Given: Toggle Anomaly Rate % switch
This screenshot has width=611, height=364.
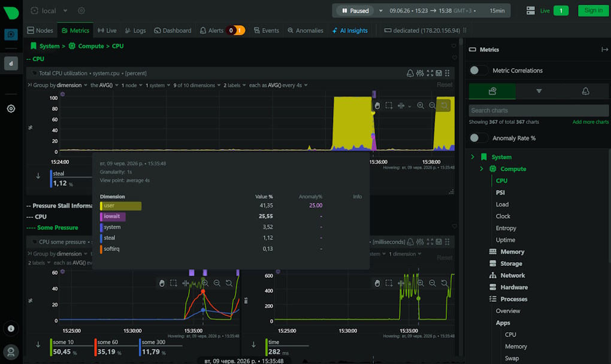Looking at the screenshot, I should 478,138.
